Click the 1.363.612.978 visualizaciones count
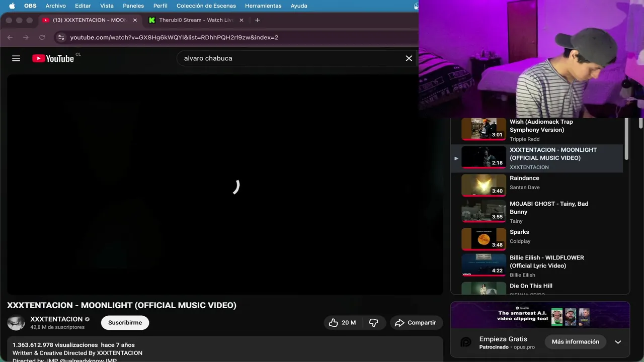This screenshot has width=644, height=362. tap(55, 345)
